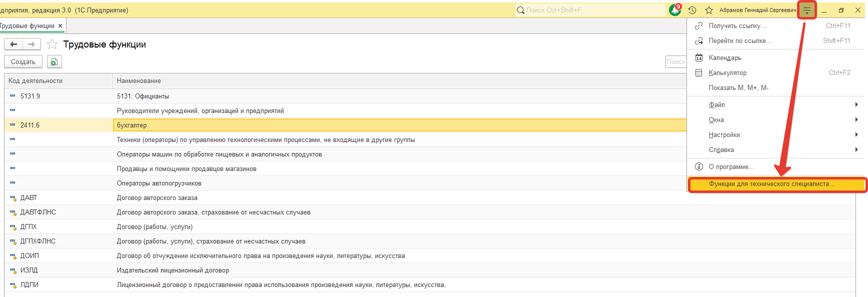The image size is (868, 297).
Task: Click the create-by-copy document icon
Action: point(54,62)
